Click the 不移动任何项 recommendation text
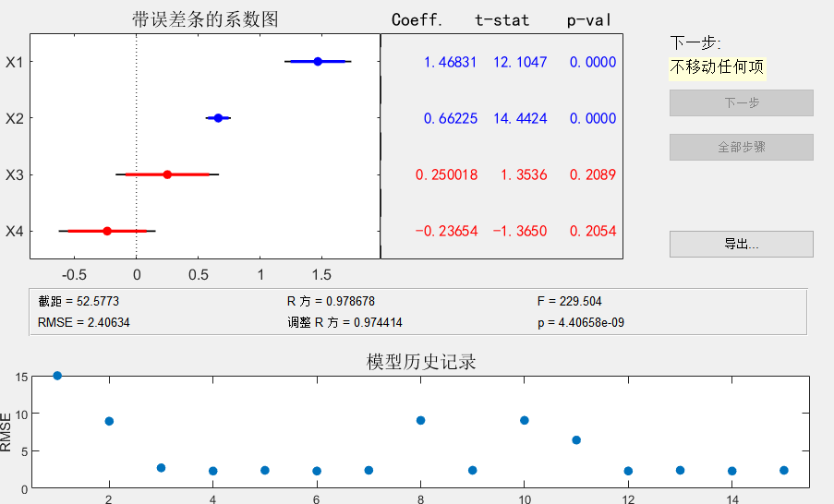This screenshot has width=834, height=504. coord(717,67)
